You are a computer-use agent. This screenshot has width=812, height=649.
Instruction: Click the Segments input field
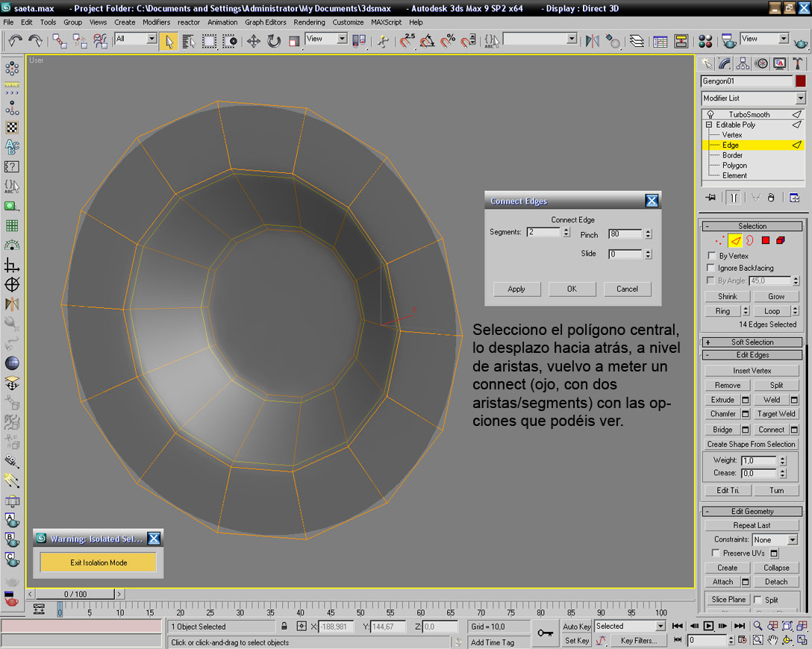point(543,233)
